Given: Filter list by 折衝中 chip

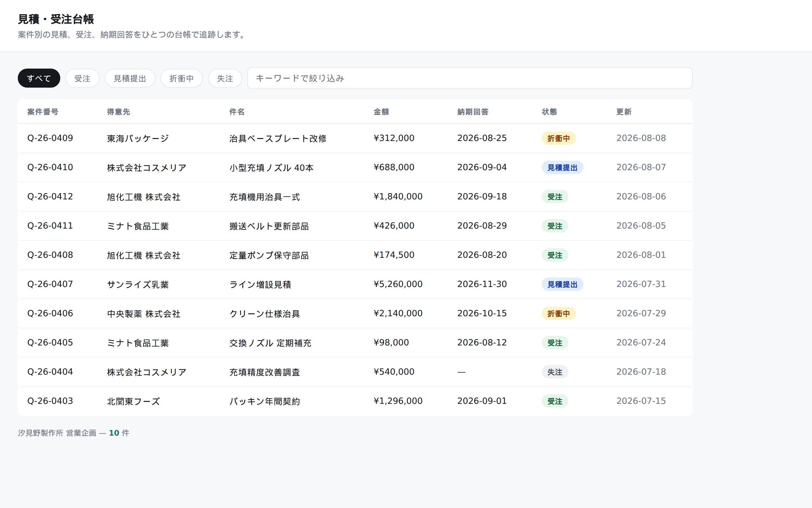Looking at the screenshot, I should click(181, 78).
